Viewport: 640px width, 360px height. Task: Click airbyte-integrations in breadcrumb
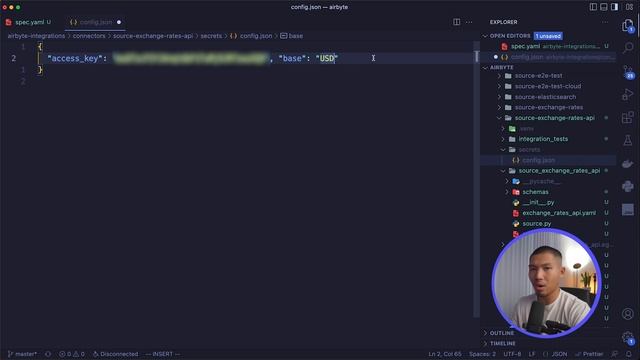[x=36, y=36]
